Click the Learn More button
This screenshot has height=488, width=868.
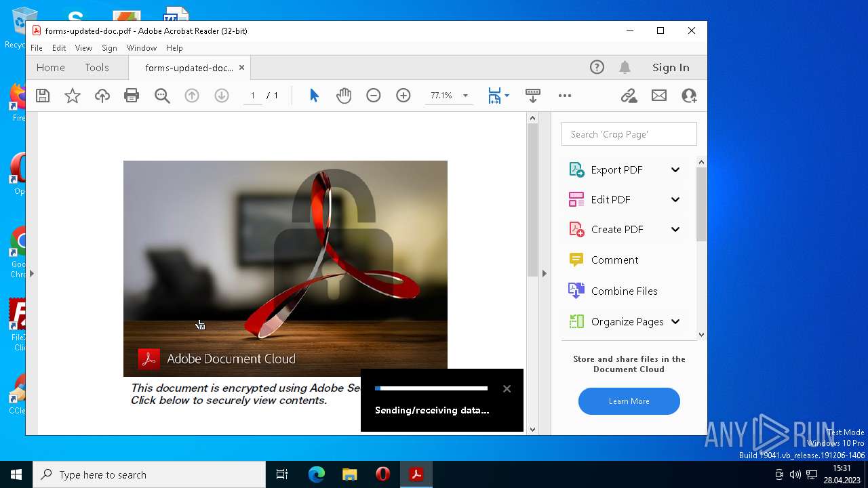[x=629, y=401]
